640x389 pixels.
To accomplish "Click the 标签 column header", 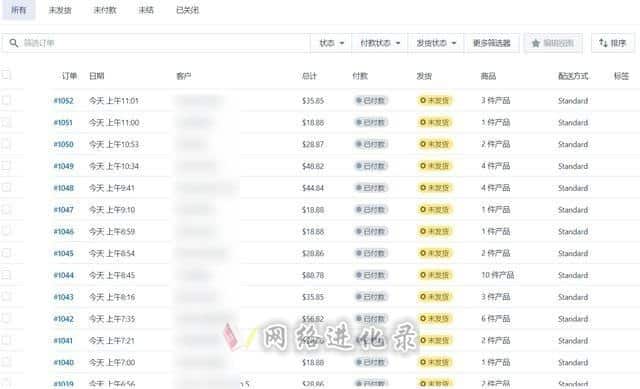I will pyautogui.click(x=621, y=76).
